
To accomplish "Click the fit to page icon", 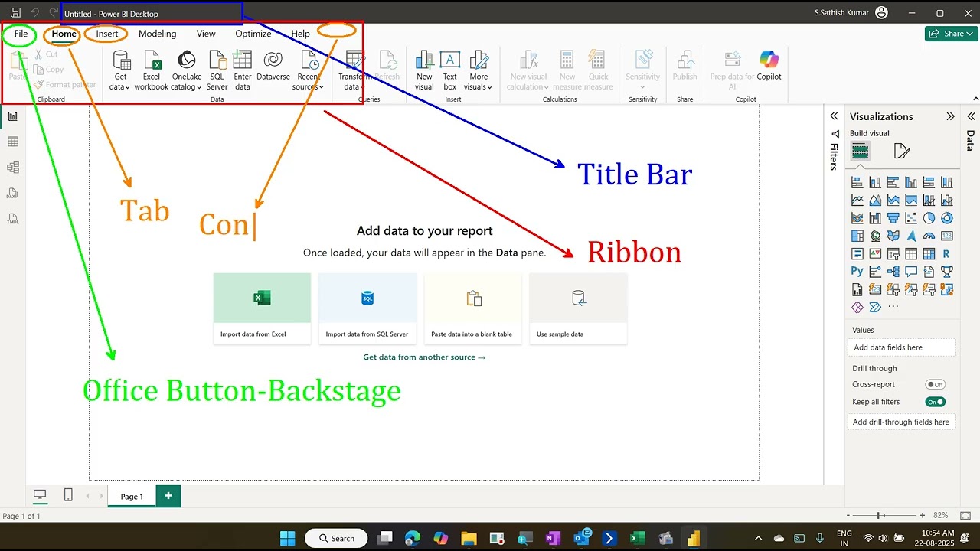I will tap(965, 516).
